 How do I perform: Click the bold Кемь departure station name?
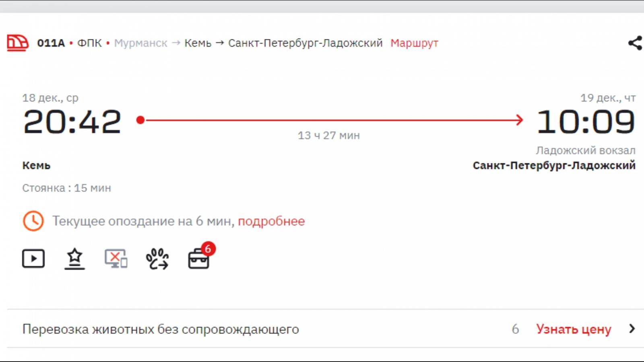36,165
